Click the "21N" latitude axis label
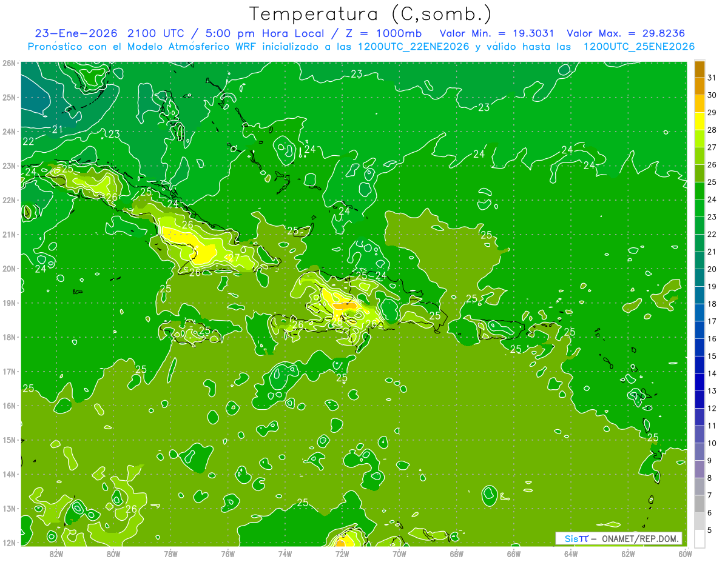The width and height of the screenshot is (728, 562). (x=8, y=234)
